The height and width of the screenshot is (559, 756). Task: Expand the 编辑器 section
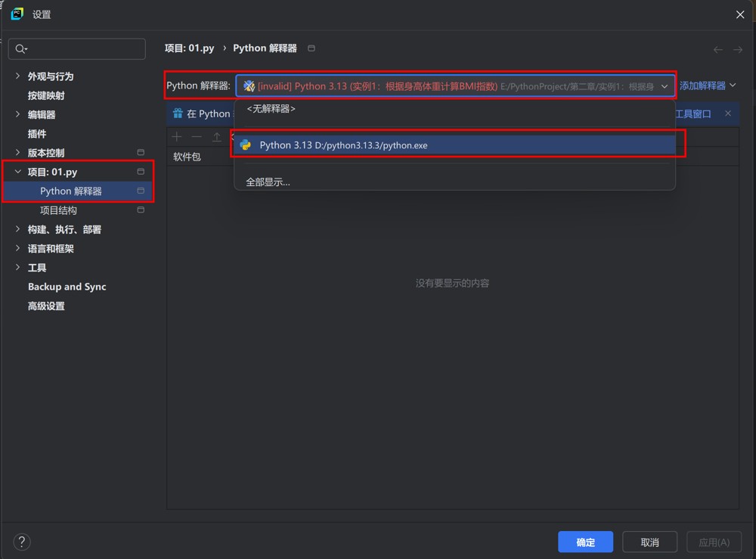tap(18, 114)
